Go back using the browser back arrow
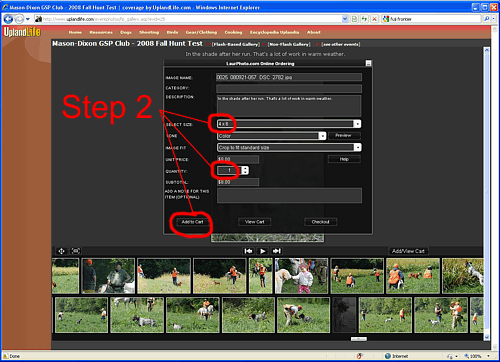The height and width of the screenshot is (362, 500). [8, 19]
